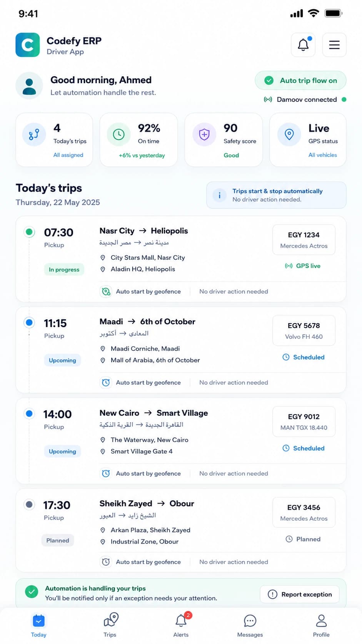Tap the On time clock icon

[119, 134]
